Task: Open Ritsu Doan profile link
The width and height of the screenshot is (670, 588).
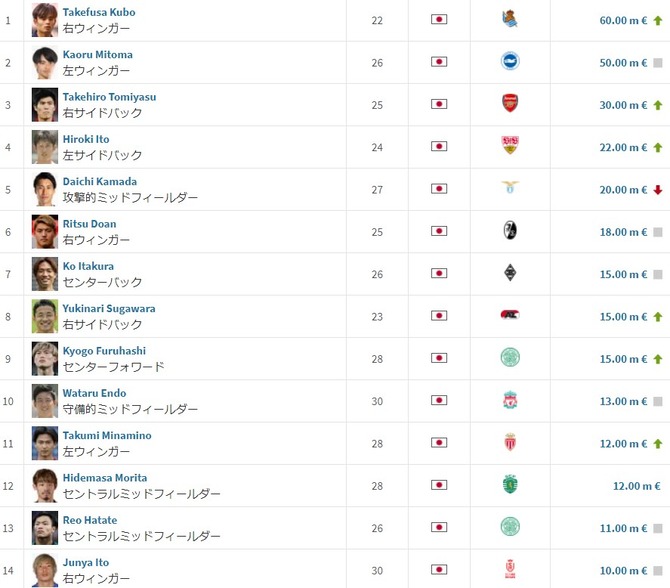Action: (89, 224)
